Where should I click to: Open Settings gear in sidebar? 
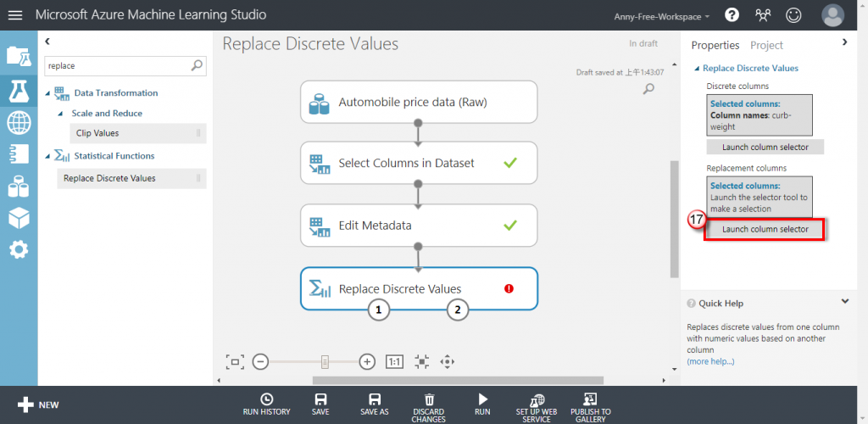click(x=19, y=250)
